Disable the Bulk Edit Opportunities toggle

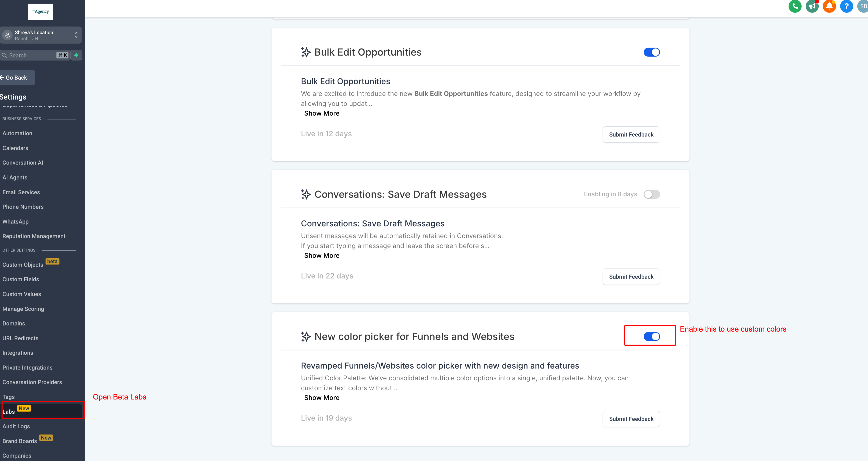pos(651,52)
